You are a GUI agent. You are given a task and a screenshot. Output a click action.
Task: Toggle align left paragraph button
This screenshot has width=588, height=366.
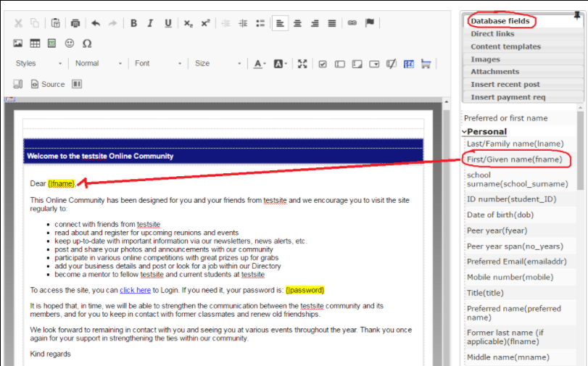coord(280,23)
